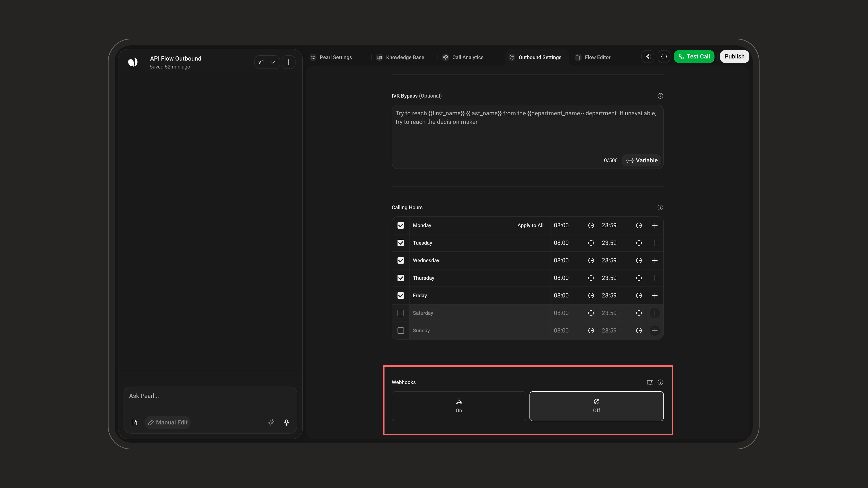Open Sunday end time clock picker
868x488 pixels.
[638, 330]
